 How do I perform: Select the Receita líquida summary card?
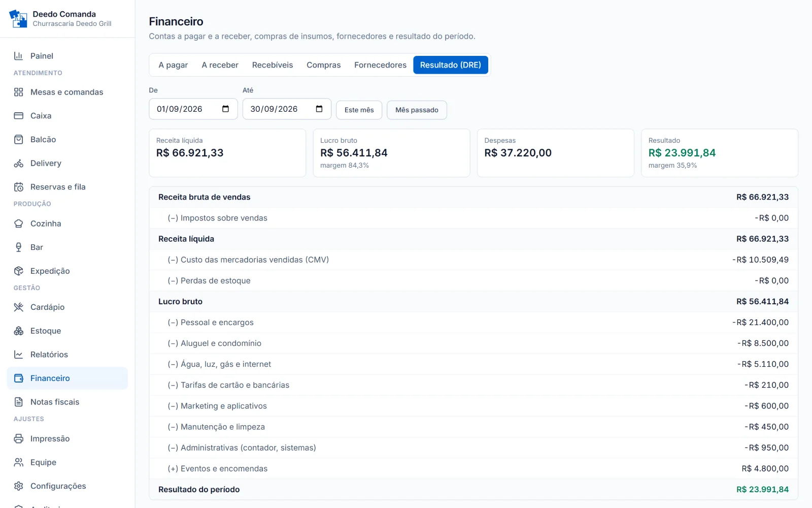227,153
